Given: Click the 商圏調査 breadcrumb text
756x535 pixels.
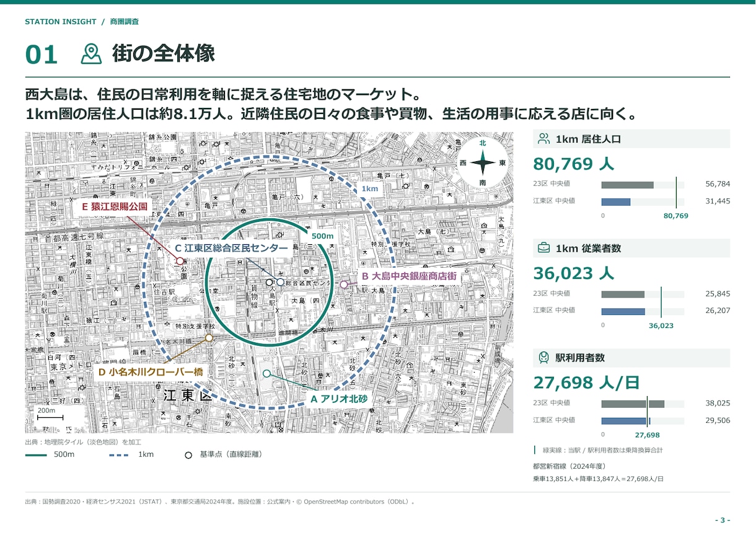Looking at the screenshot, I should 124,22.
